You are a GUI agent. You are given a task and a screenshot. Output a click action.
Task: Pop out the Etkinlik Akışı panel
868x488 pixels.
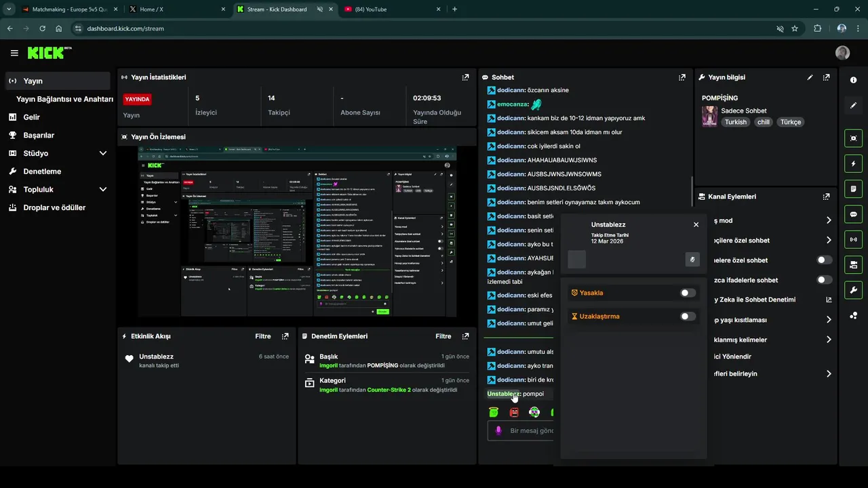(x=285, y=336)
